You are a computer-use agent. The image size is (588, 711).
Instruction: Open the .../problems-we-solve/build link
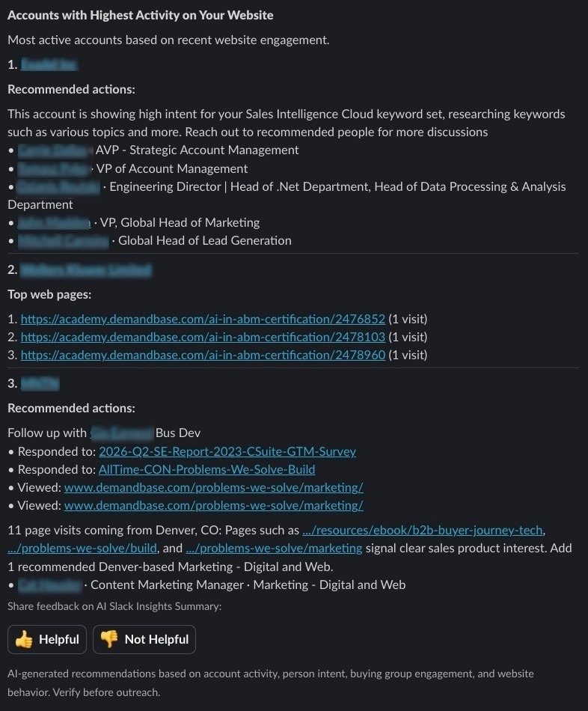coord(82,548)
